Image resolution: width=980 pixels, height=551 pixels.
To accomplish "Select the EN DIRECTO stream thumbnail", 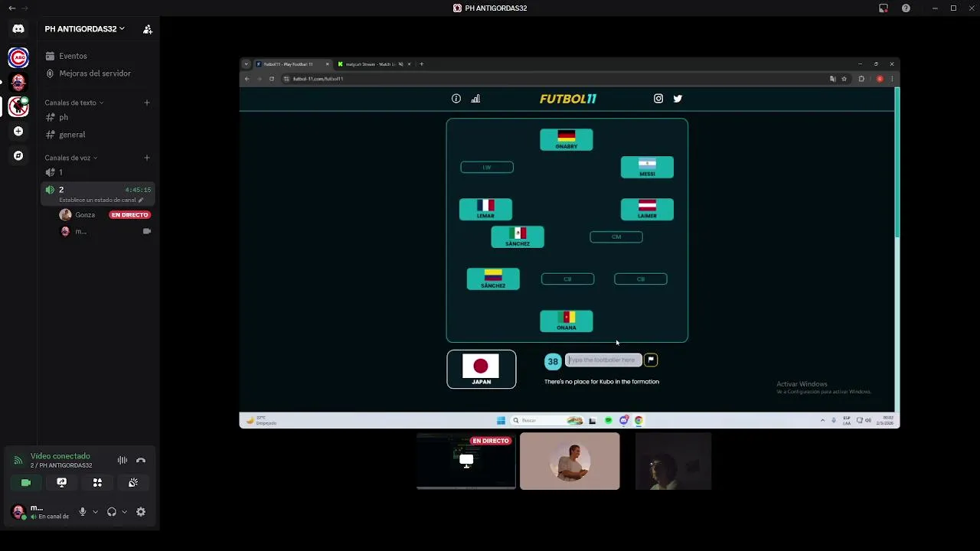I will point(466,461).
